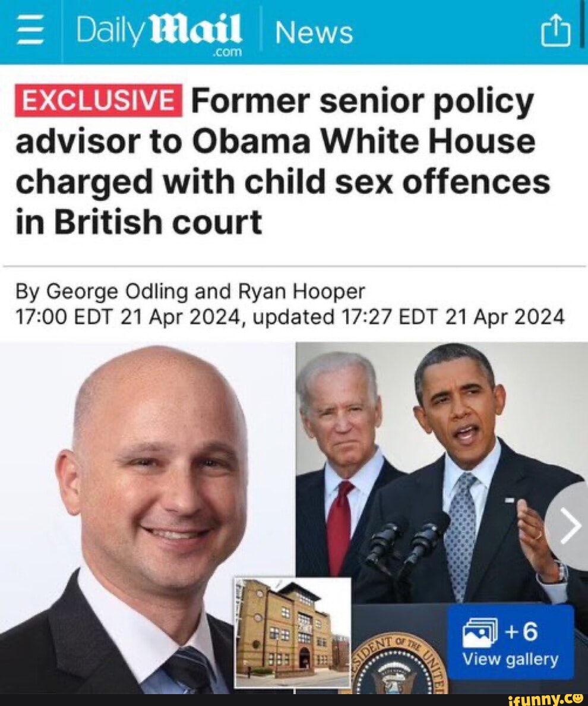This screenshot has width=588, height=706.
Task: Go to Daily Mail homepage logo
Action: (x=160, y=34)
